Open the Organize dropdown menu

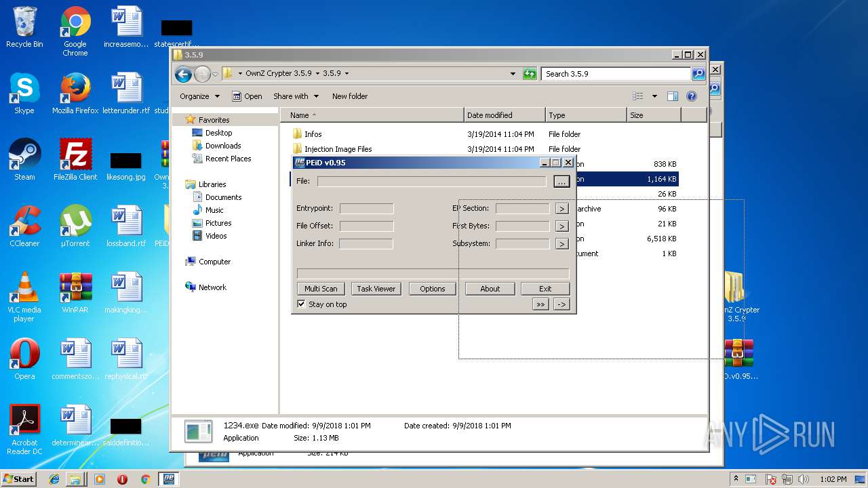(x=199, y=96)
